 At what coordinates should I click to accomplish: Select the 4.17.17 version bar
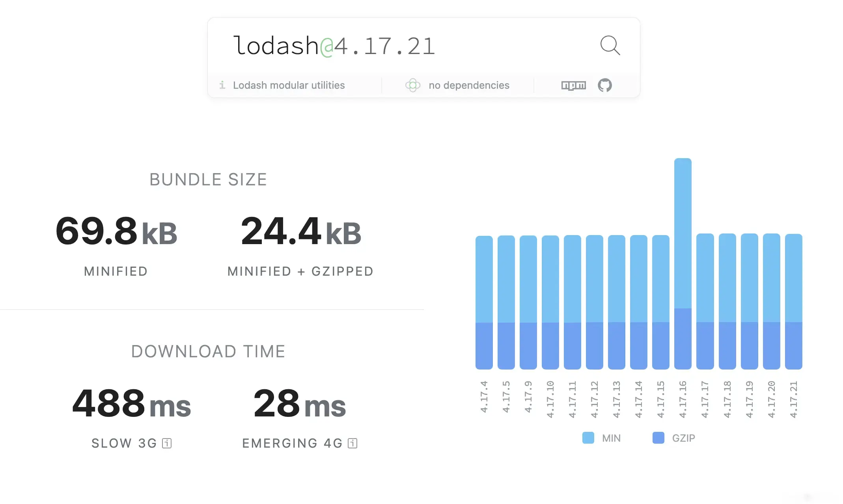click(x=705, y=302)
